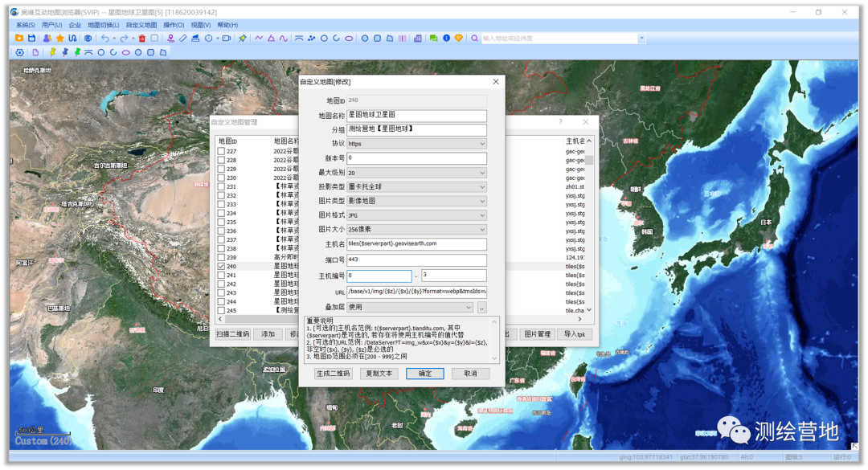Click 扫描二维码 in map management window
Viewport: 868px width, 470px height.
233,334
